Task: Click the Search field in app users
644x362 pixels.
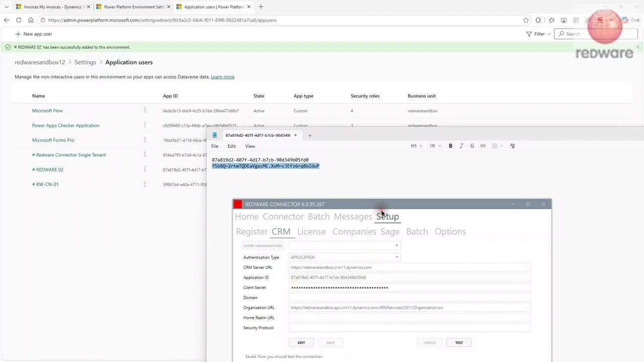Action: pos(596,34)
